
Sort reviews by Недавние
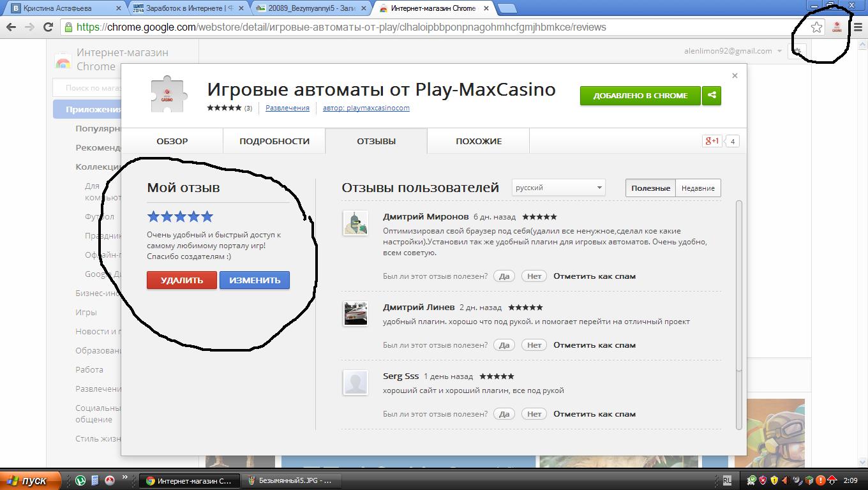tap(698, 188)
